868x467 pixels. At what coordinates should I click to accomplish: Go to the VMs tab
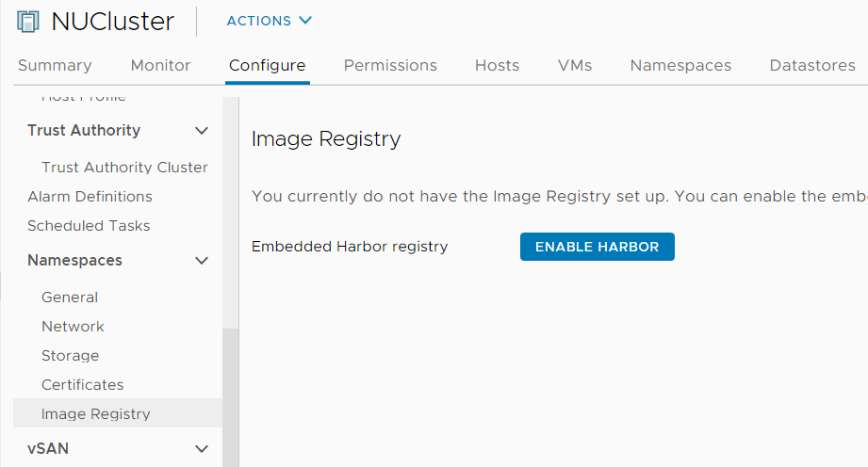(x=575, y=65)
